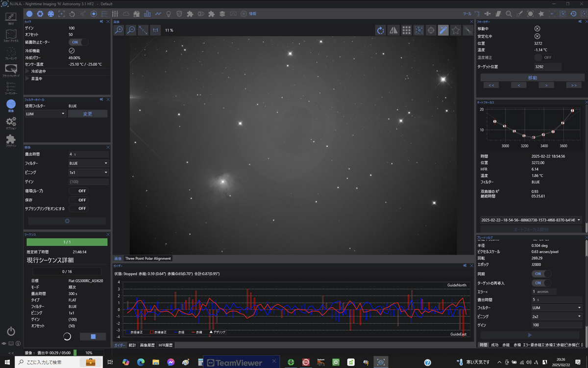The image size is (588, 368).
Task: Flip the image with the mirror icon
Action: click(x=393, y=30)
